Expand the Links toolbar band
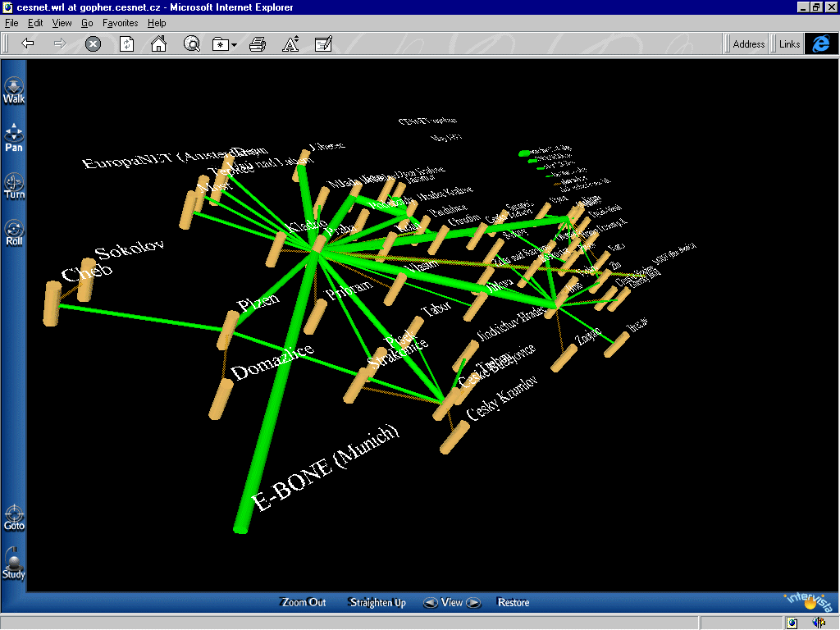This screenshot has height=630, width=840. click(x=789, y=44)
